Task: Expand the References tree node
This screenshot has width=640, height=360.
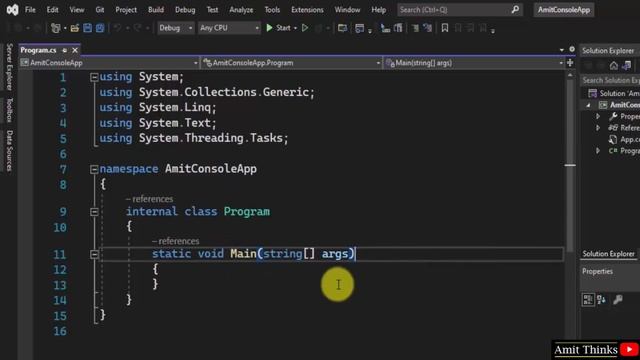Action: tap(598, 128)
